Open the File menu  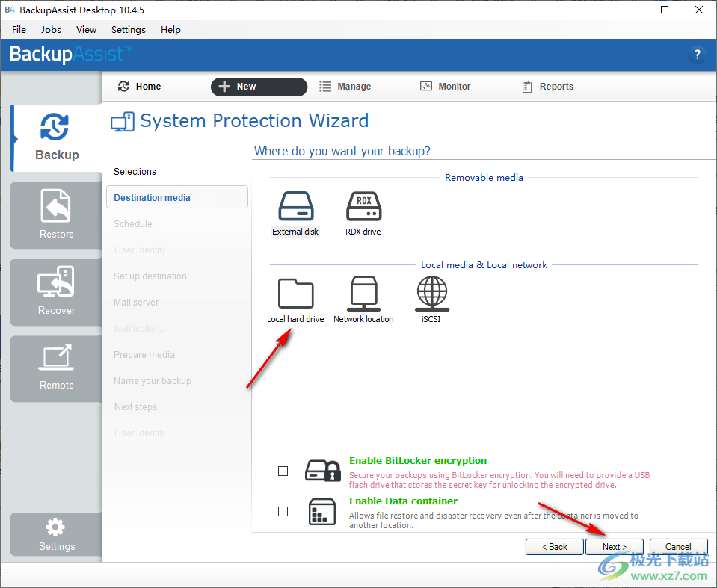click(19, 30)
